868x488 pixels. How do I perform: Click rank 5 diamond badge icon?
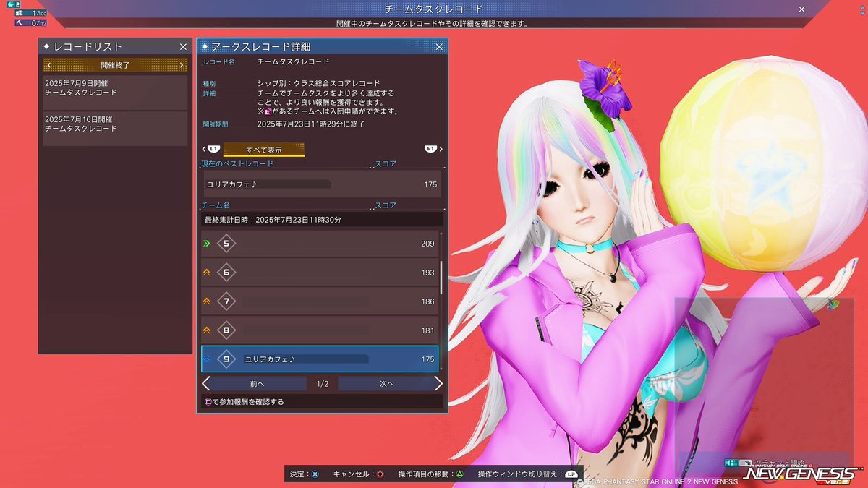click(x=226, y=244)
